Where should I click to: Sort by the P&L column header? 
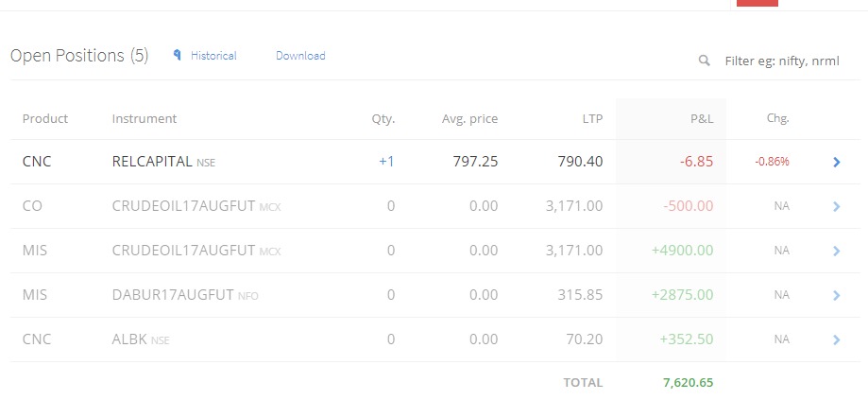coord(702,118)
